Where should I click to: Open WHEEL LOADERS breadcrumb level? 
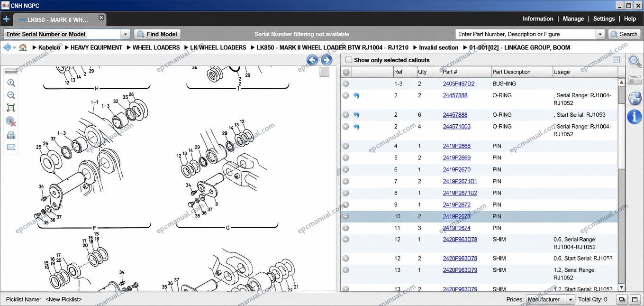click(156, 47)
